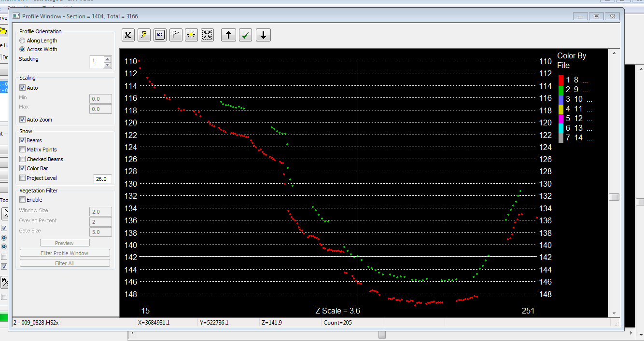Click the Profile Window title bar icon

[x=16, y=16]
